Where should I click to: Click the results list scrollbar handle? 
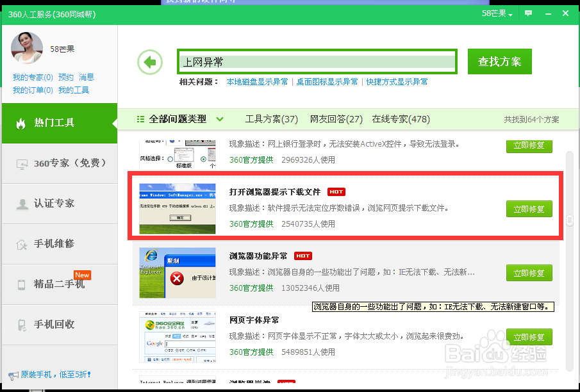pyautogui.click(x=570, y=221)
